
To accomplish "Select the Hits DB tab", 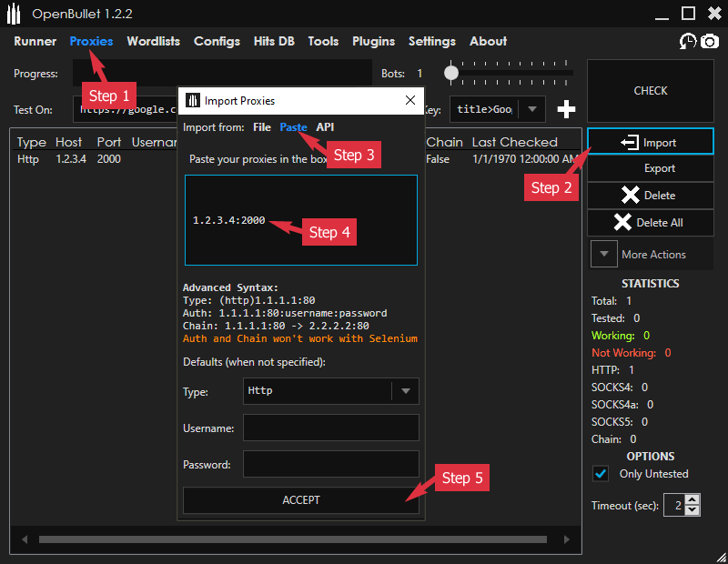I will pos(274,41).
